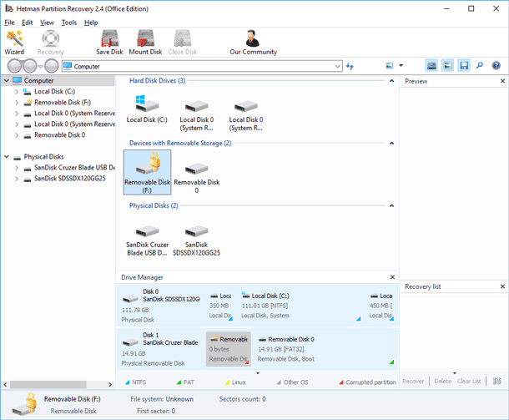
Task: Select 111.01 GB NTFS Local Disk (C:) partition
Action: pos(300,306)
